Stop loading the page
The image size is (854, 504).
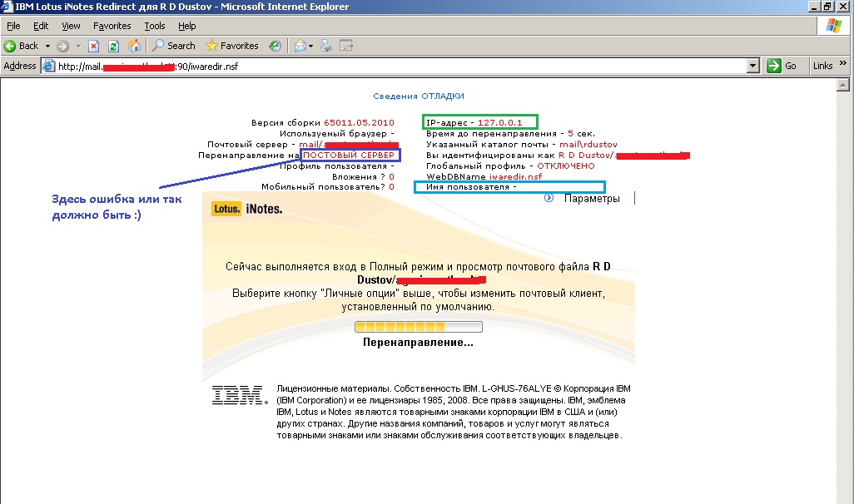(x=94, y=47)
